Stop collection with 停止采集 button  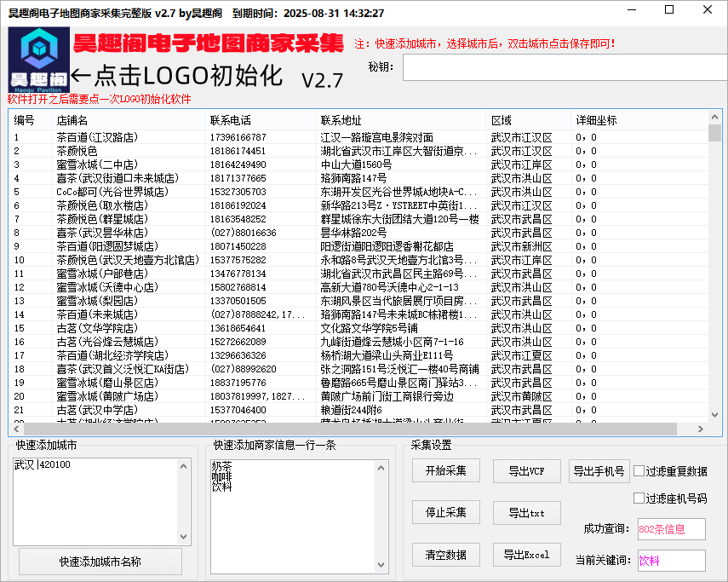click(446, 512)
